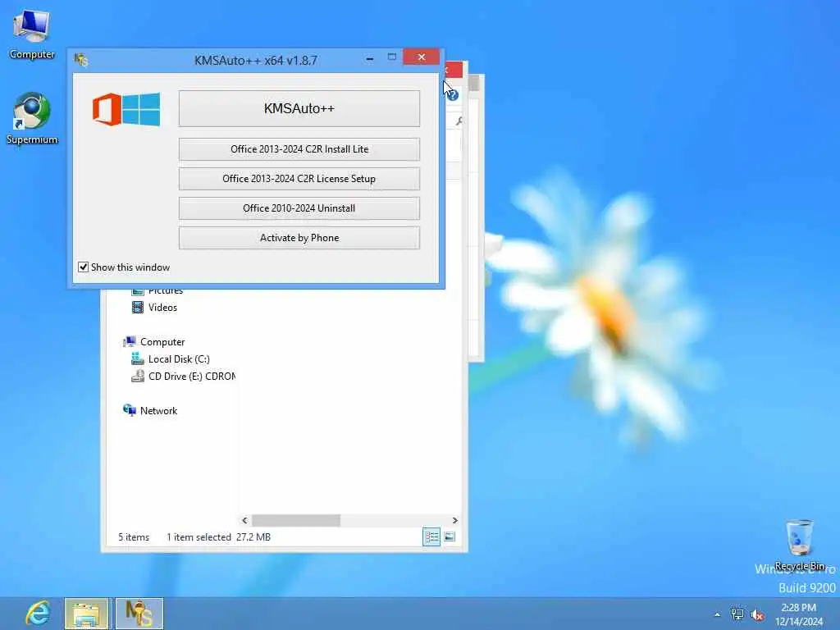Switch Explorer to details view
Viewport: 840px width, 630px height.
[x=431, y=536]
